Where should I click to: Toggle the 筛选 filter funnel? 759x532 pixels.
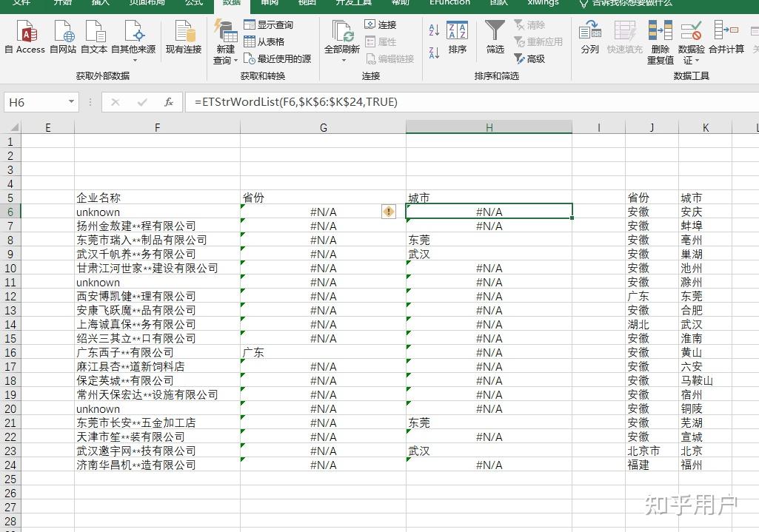495,37
